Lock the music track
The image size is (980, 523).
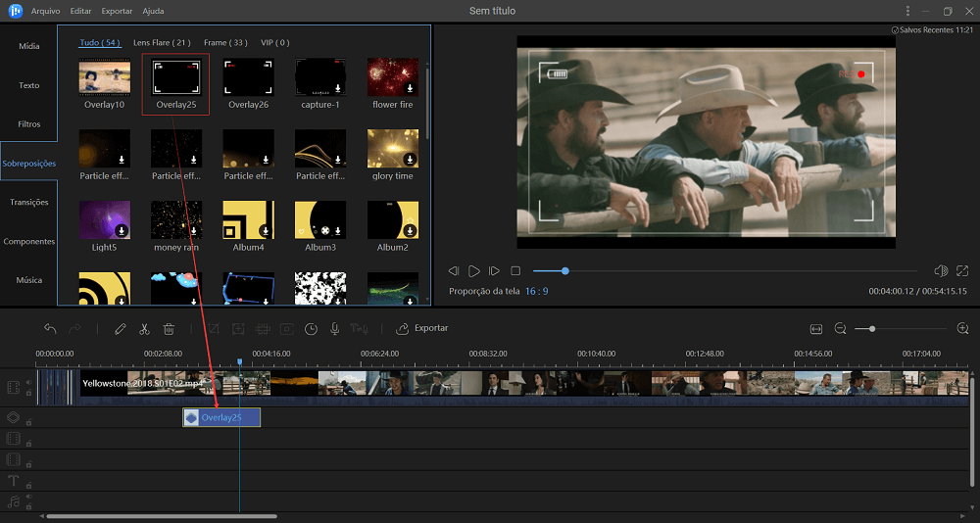pos(28,506)
